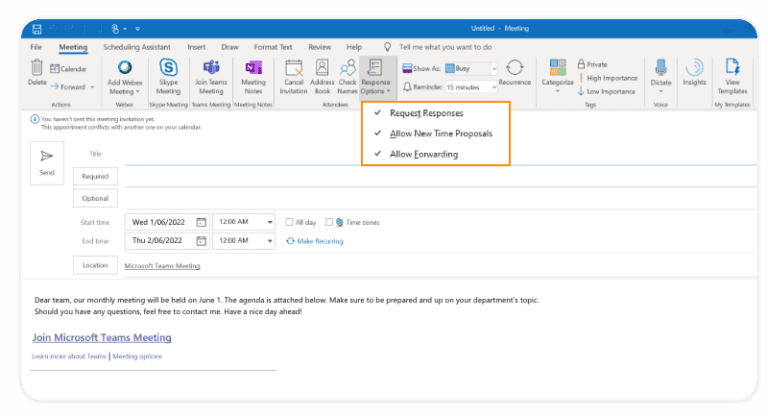Set Low Importance tag
The image size is (768, 416).
(x=606, y=91)
